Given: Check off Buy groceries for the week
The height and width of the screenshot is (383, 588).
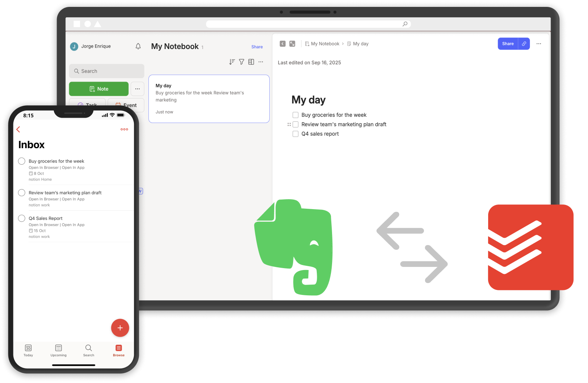Looking at the screenshot, I should (x=295, y=115).
